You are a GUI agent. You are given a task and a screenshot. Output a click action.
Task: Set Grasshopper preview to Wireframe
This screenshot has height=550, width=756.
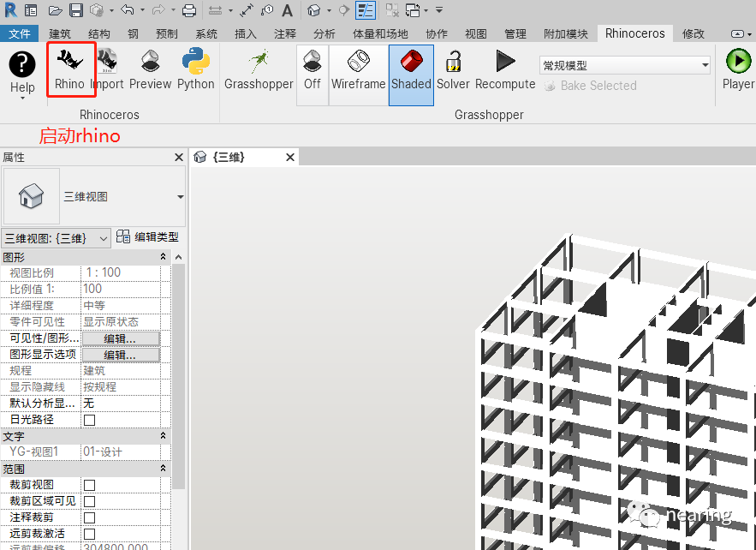coord(358,75)
